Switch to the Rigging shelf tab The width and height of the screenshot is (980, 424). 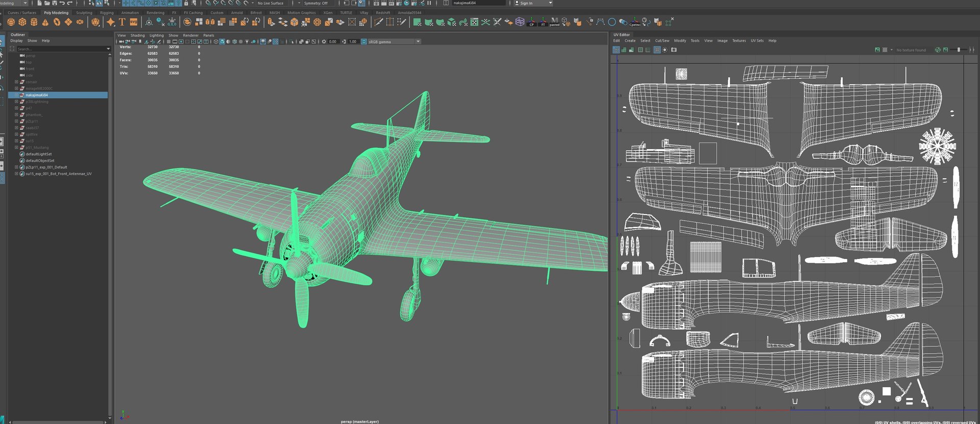click(x=107, y=13)
